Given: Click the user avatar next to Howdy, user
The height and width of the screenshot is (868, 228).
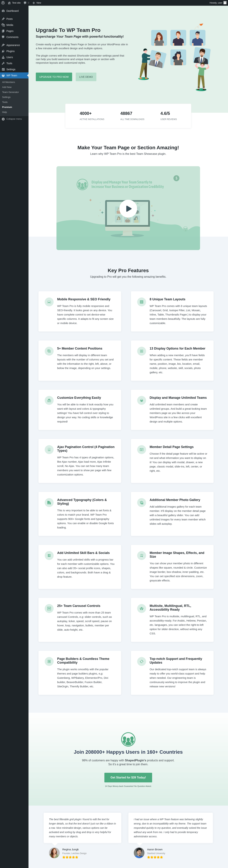Looking at the screenshot, I should 225,3.
